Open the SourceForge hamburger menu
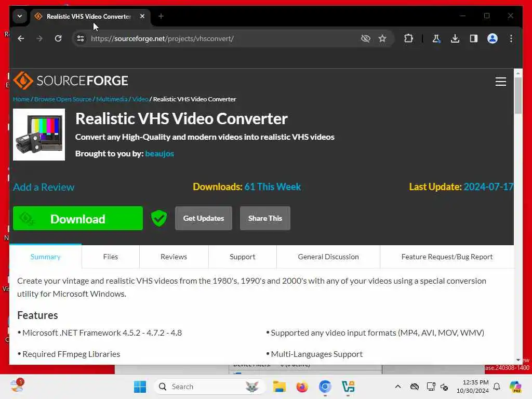 pyautogui.click(x=500, y=82)
